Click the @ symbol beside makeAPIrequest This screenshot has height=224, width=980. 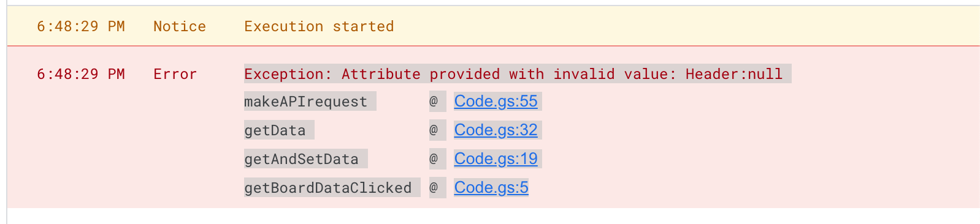tap(434, 102)
